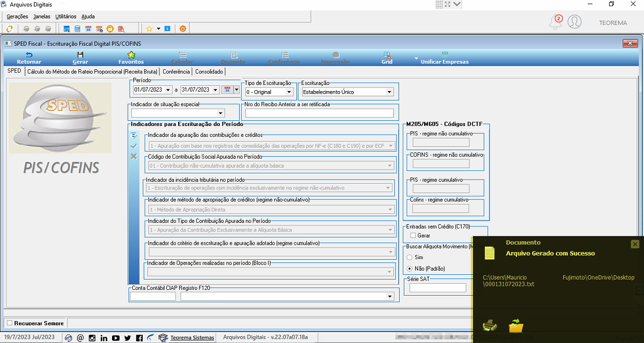Viewport: 644px width, 343px height.
Task: Enable the Recuperar Sempre checkbox
Action: (x=9, y=323)
